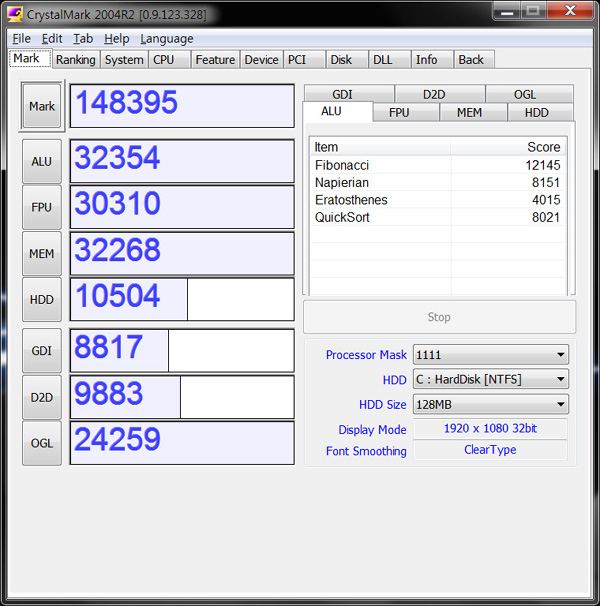Click the HDD score bar 10504
Viewport: 600px width, 606px height.
[182, 300]
